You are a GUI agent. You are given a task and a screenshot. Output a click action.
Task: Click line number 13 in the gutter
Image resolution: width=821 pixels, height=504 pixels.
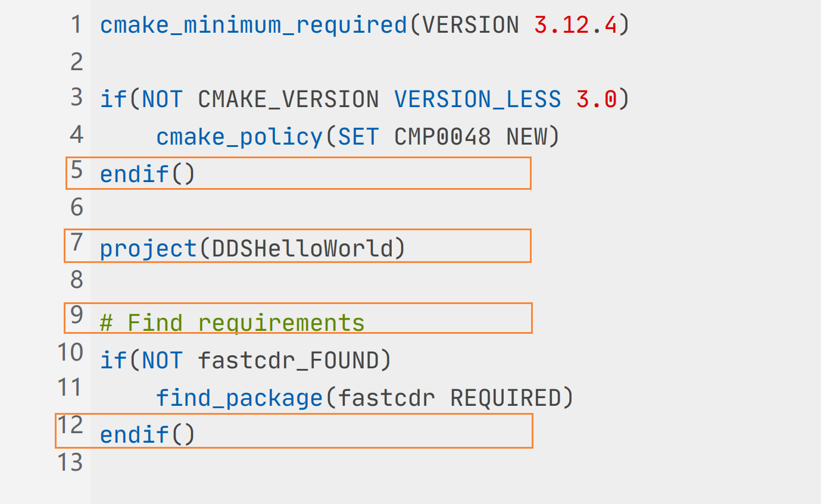click(x=70, y=462)
